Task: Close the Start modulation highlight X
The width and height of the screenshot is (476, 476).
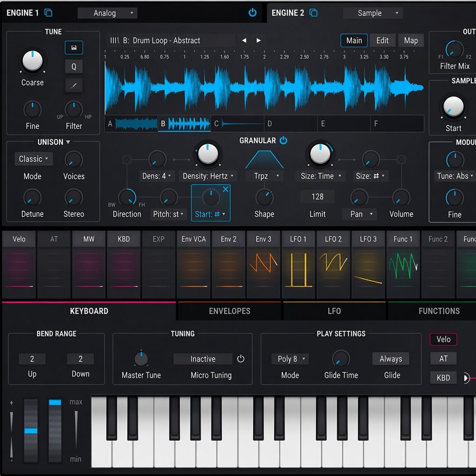Action: point(225,189)
